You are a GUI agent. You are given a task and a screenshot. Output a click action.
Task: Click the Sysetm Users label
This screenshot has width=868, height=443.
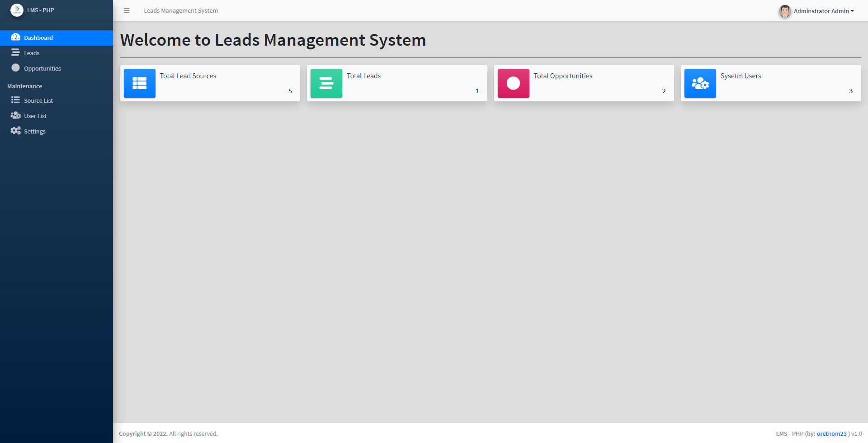click(x=741, y=76)
